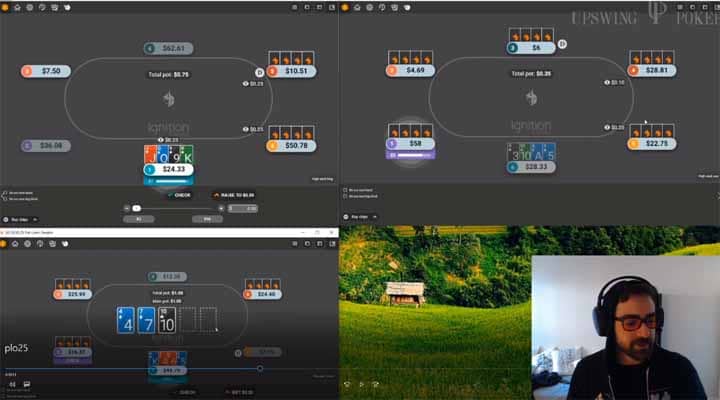720x400 pixels.
Task: Expand the Play chips dropdown in top-right table
Action: [361, 217]
